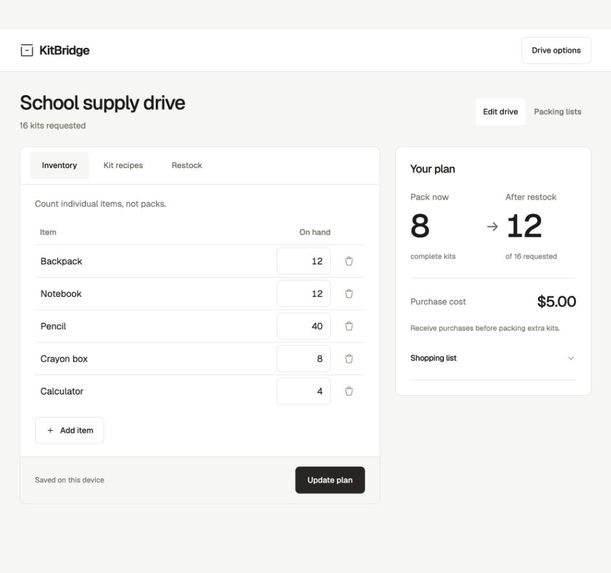Expand the Shopping list chevron
Viewport: 611px width, 573px height.
coord(571,358)
